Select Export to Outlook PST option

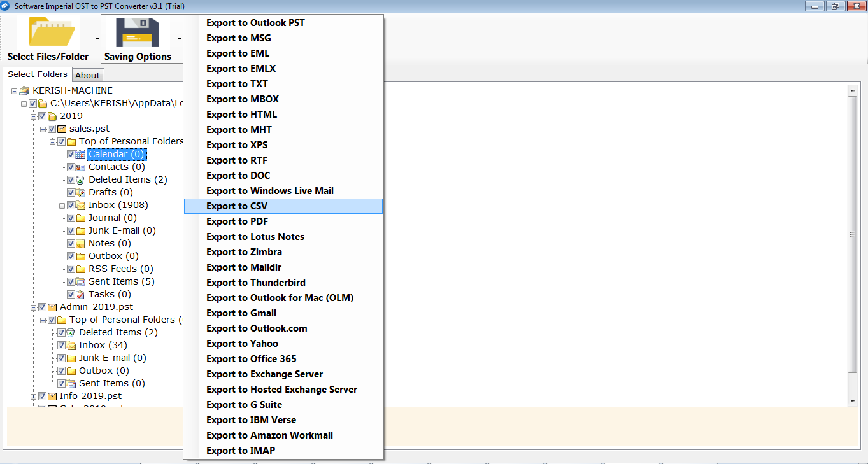(x=255, y=23)
